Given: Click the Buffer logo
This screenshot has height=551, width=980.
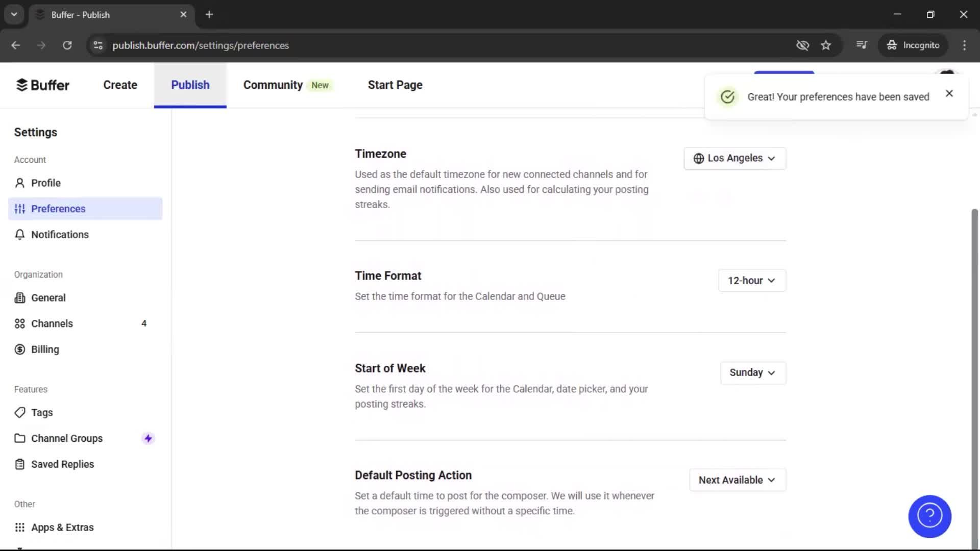Looking at the screenshot, I should tap(43, 85).
